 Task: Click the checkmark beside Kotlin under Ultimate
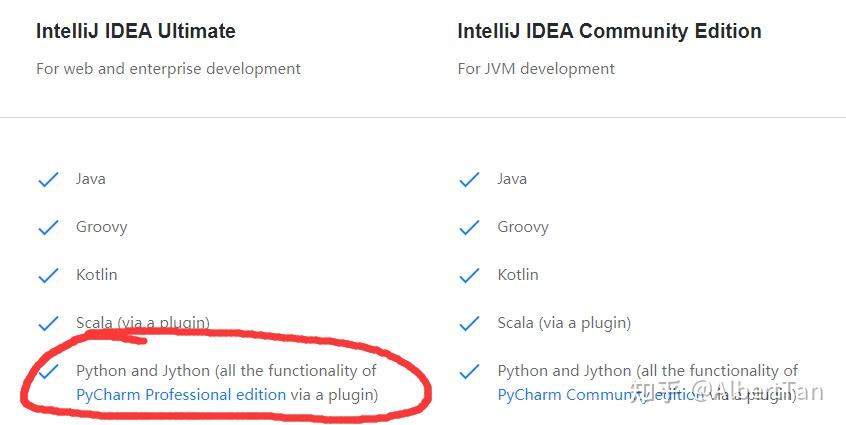point(48,276)
